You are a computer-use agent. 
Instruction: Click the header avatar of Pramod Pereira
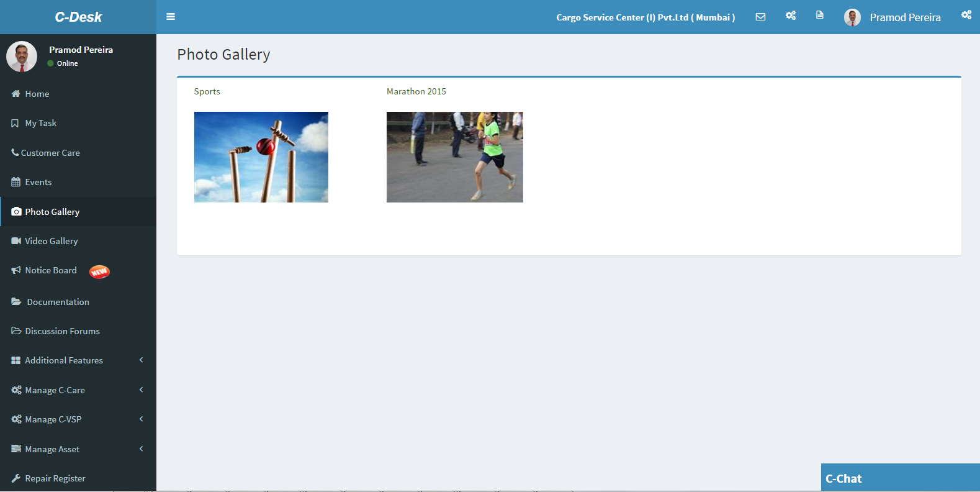(x=852, y=17)
